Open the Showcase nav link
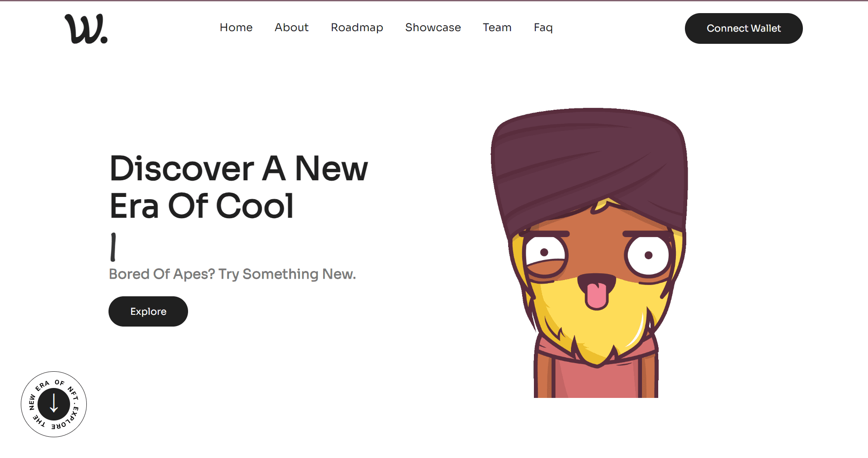 (433, 28)
